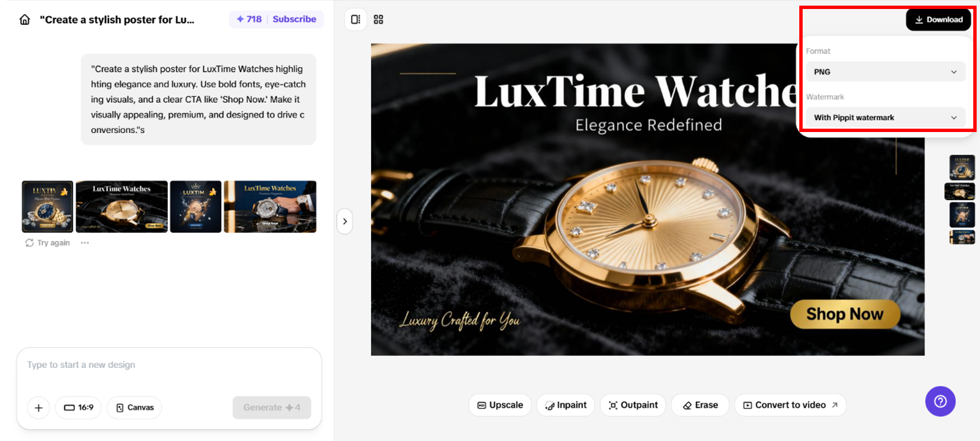Click the Download button

(x=938, y=20)
